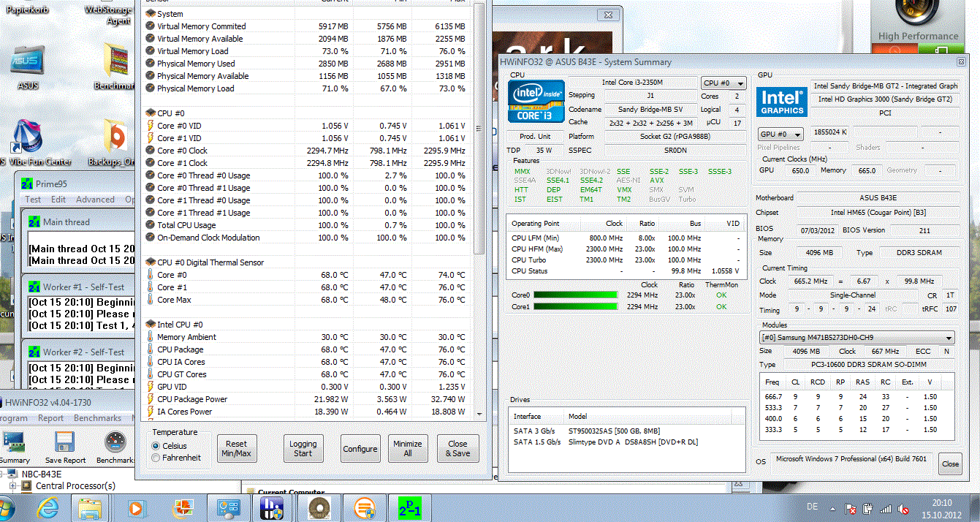The image size is (980, 522).
Task: Click the orange power-mode button under High Performance
Action: click(x=896, y=50)
